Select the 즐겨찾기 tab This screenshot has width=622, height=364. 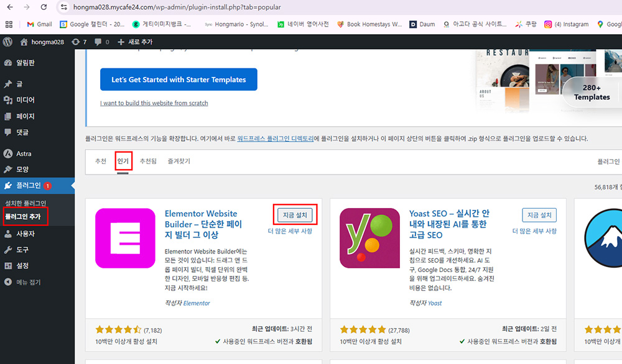click(x=179, y=161)
